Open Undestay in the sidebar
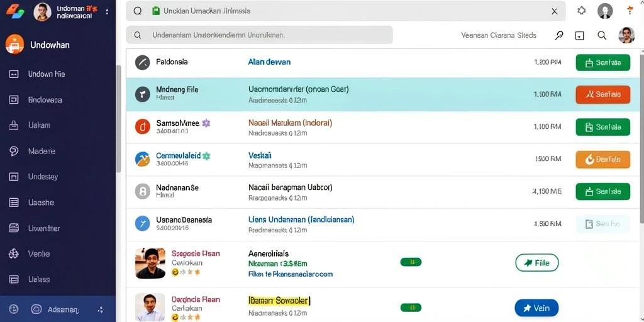The width and height of the screenshot is (644, 322). [43, 177]
